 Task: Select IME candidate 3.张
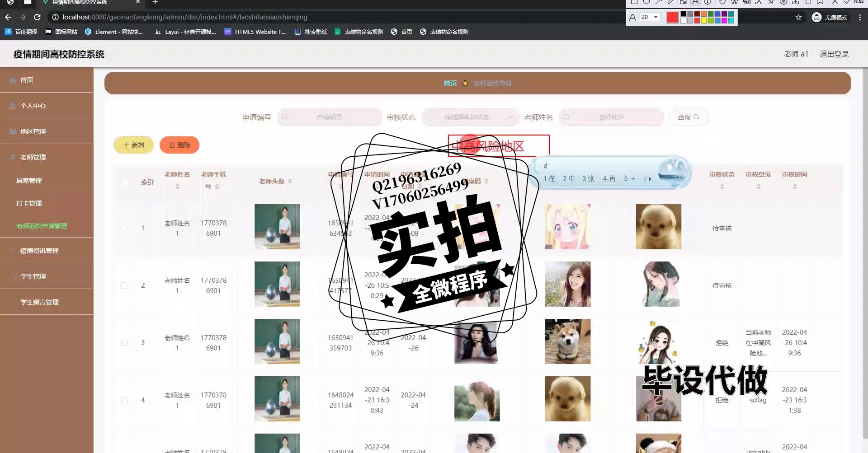[x=588, y=179]
